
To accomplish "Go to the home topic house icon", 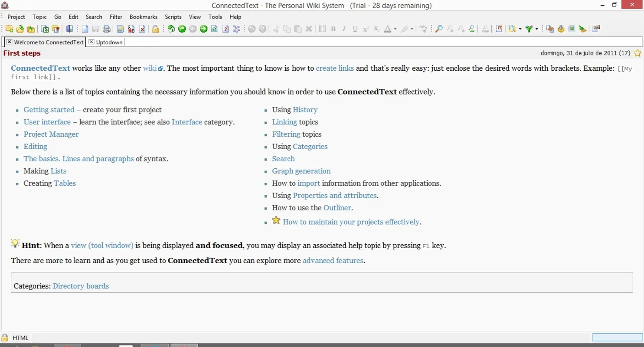I will pyautogui.click(x=171, y=29).
